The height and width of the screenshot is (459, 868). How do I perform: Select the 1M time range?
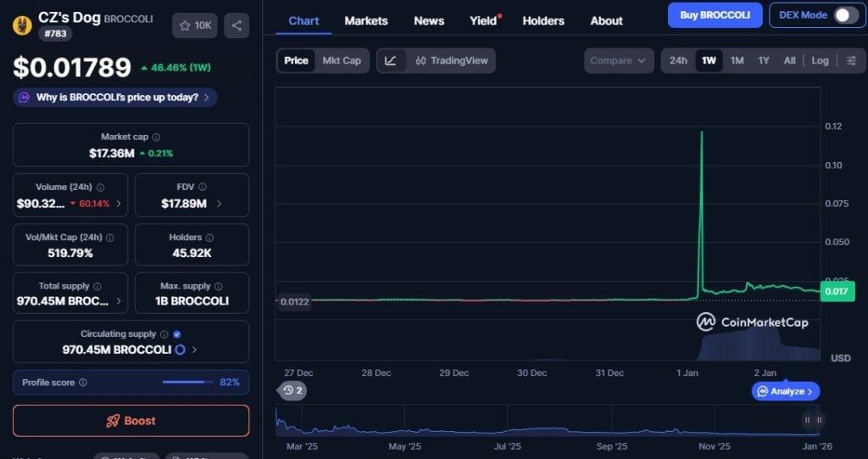[x=737, y=61]
